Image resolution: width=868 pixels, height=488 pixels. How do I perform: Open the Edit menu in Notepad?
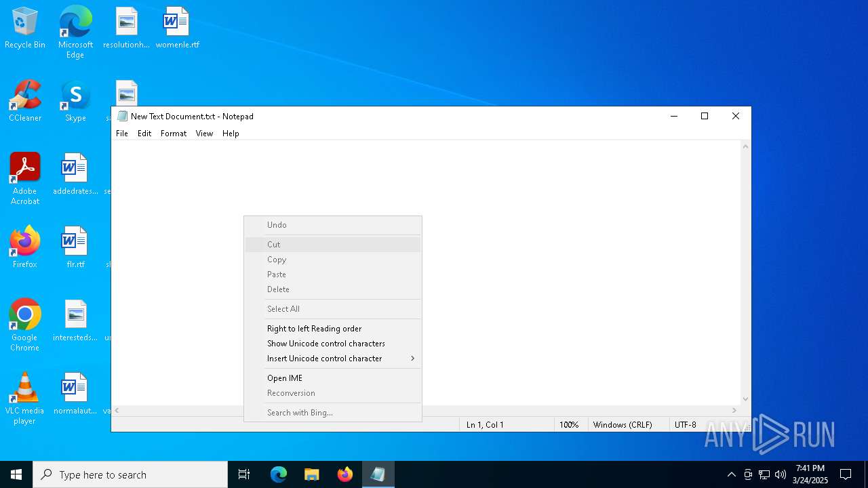point(144,134)
